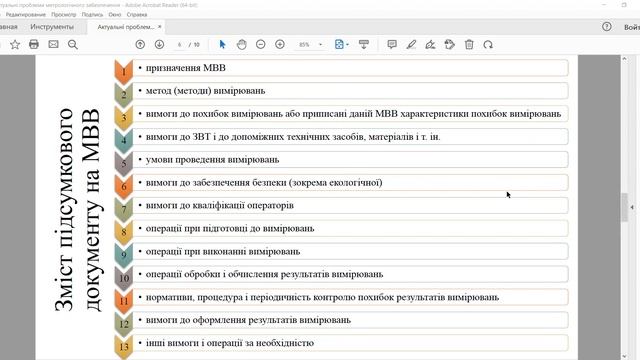The image size is (640, 360).
Task: Open the help question mark icon
Action: click(607, 27)
